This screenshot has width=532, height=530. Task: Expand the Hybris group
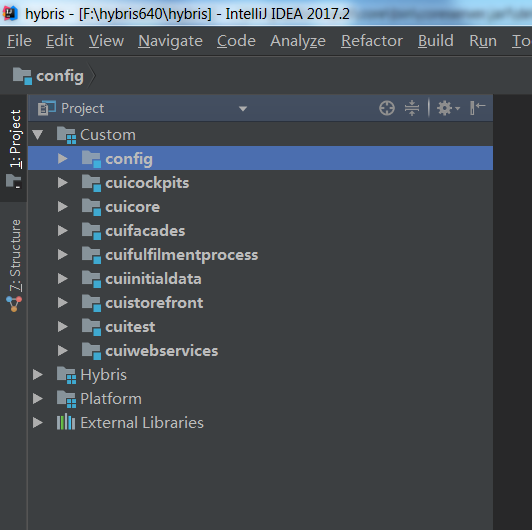coord(37,375)
